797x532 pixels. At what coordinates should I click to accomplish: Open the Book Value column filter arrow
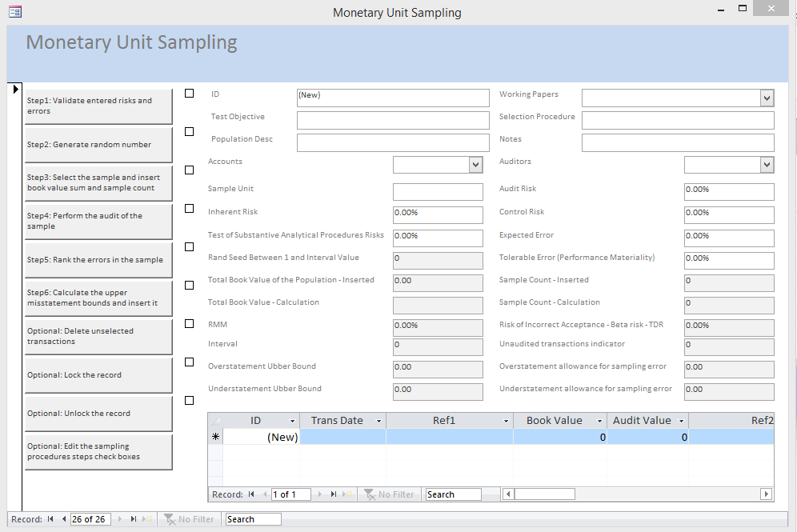[600, 421]
